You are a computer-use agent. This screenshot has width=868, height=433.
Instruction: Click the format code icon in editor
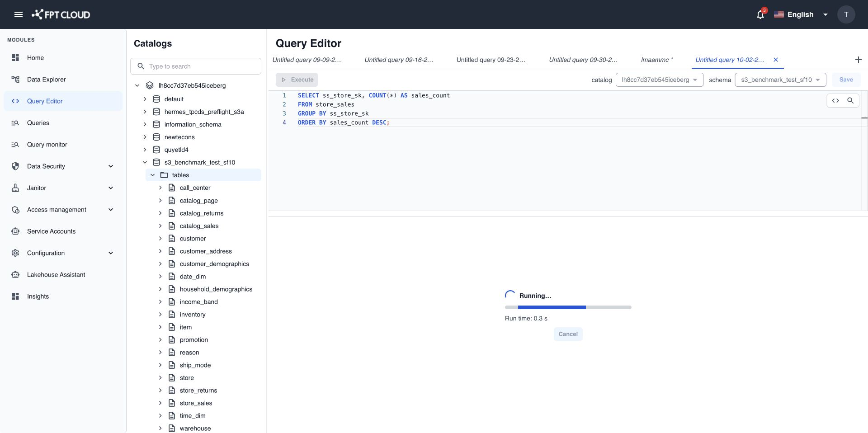pyautogui.click(x=835, y=100)
